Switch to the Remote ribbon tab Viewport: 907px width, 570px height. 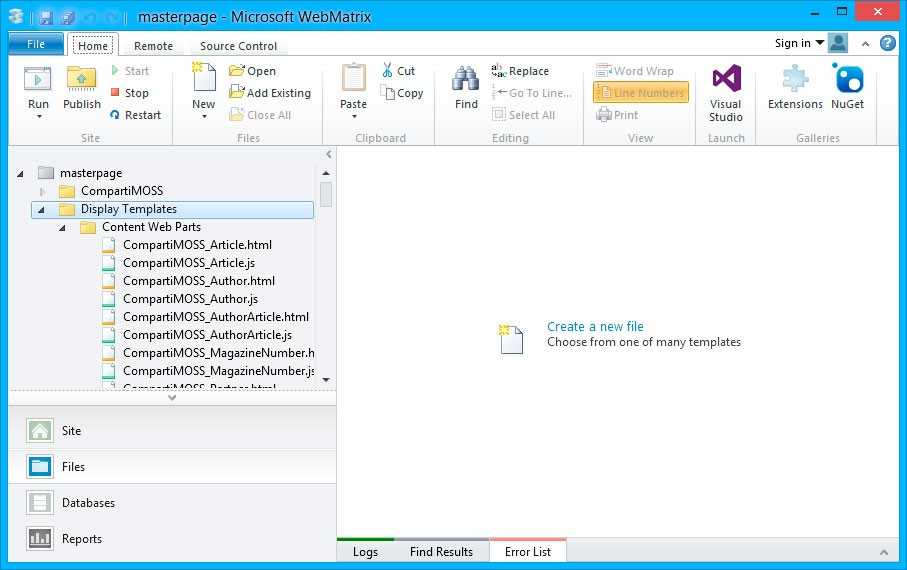pyautogui.click(x=153, y=46)
